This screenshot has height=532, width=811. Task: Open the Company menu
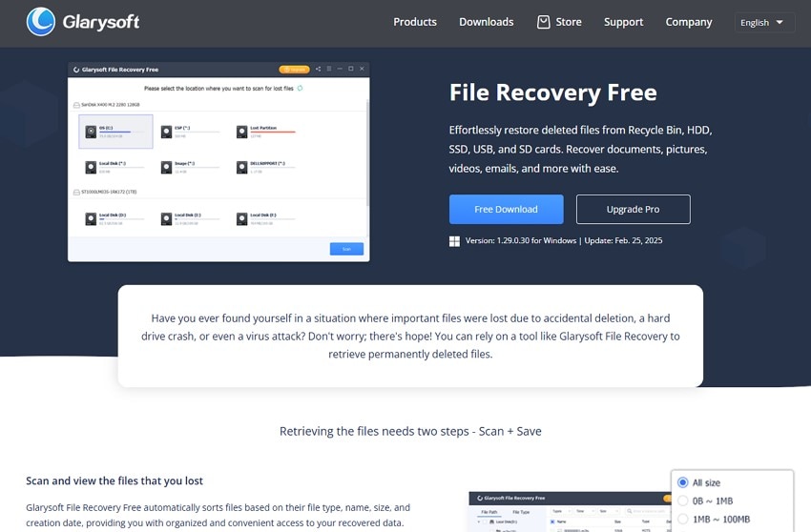point(689,22)
